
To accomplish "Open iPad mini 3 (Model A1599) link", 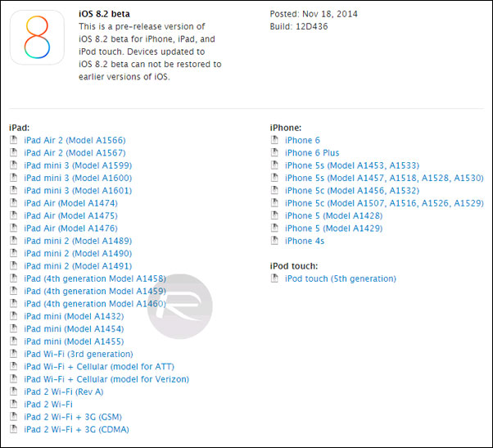I will tap(78, 165).
